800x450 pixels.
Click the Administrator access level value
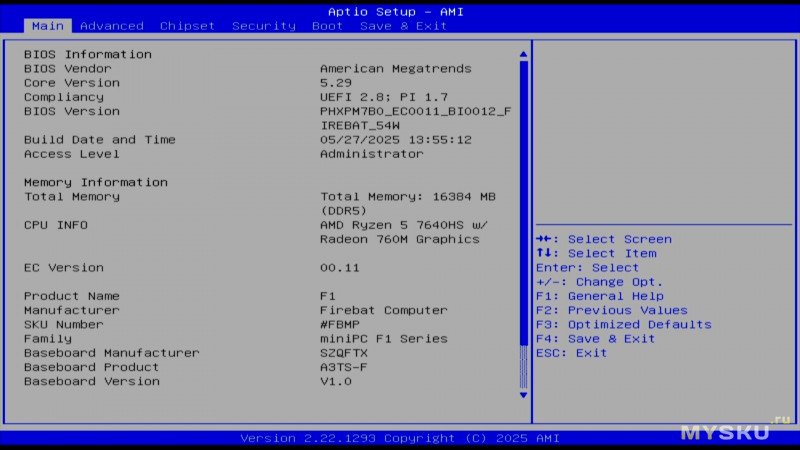pyautogui.click(x=371, y=154)
